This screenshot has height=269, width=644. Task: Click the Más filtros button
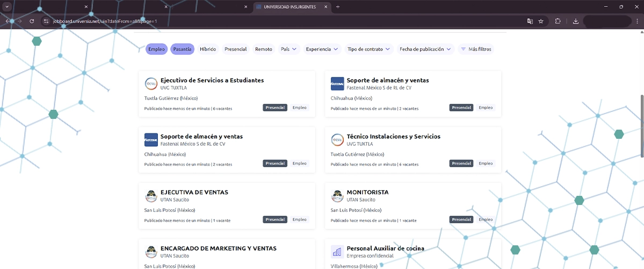tap(476, 49)
